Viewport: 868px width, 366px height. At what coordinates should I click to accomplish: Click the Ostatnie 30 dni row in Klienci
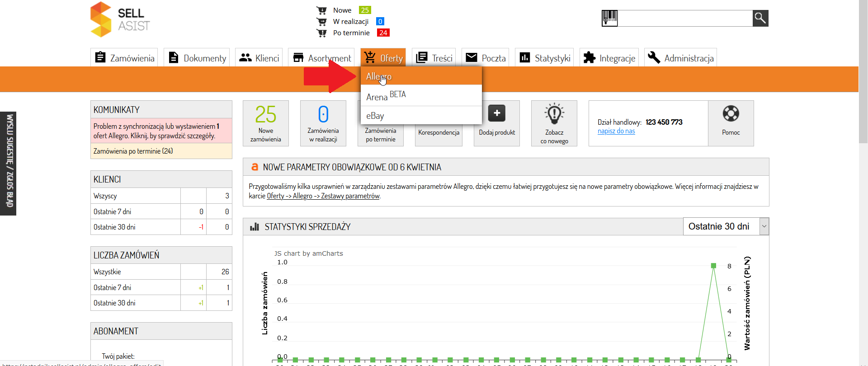[161, 227]
